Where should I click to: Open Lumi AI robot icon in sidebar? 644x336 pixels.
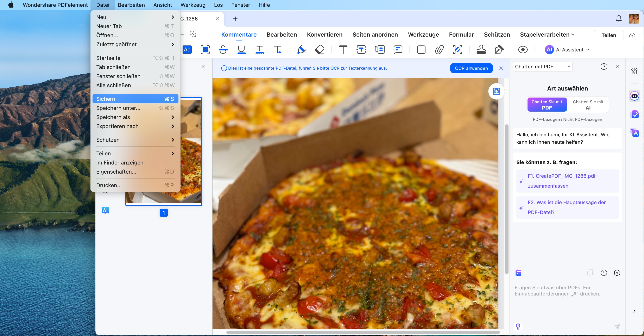click(x=634, y=96)
